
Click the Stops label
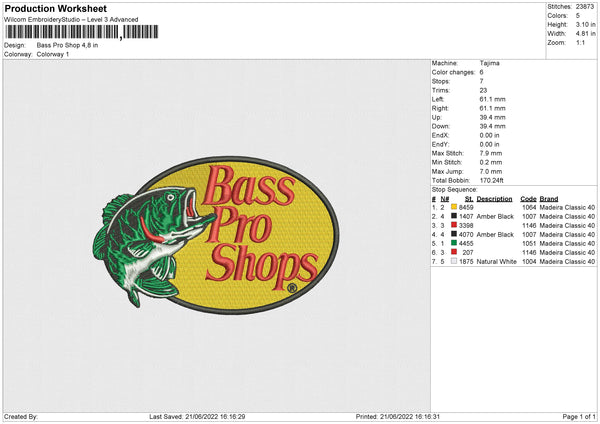[x=441, y=81]
